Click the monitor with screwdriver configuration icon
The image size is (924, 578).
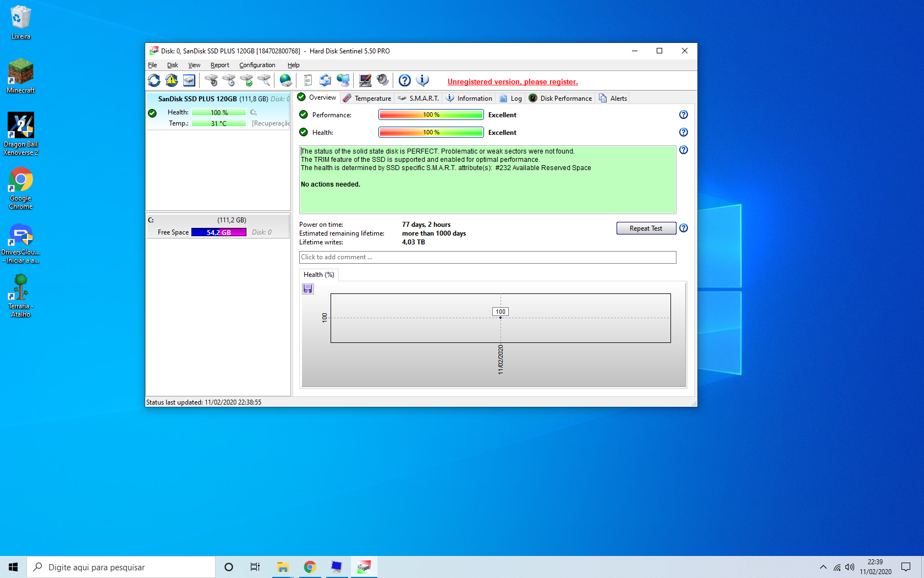(x=365, y=80)
